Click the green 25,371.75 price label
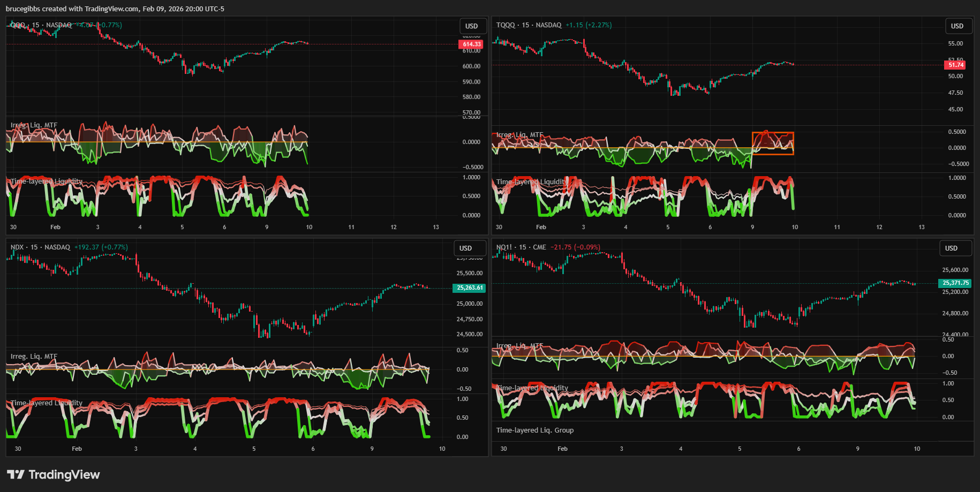This screenshot has width=980, height=492. point(955,283)
